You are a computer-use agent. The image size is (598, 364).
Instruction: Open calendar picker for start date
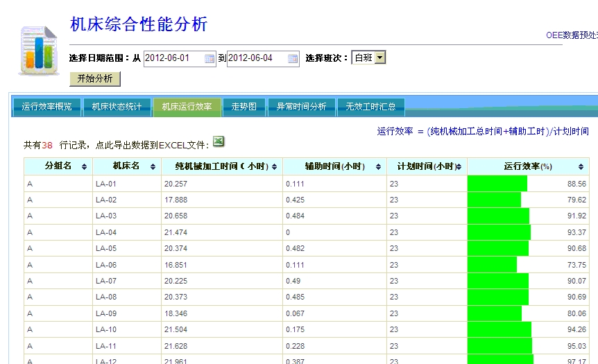click(x=209, y=59)
